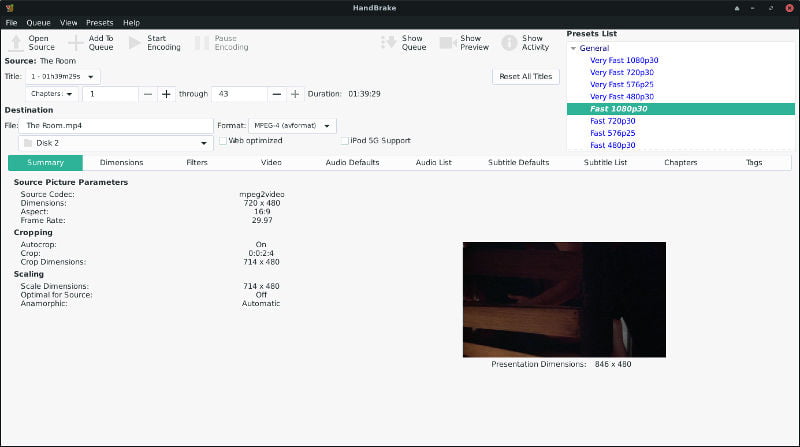This screenshot has height=447, width=800.
Task: Enable the Web optimized checkbox
Action: pyautogui.click(x=223, y=141)
